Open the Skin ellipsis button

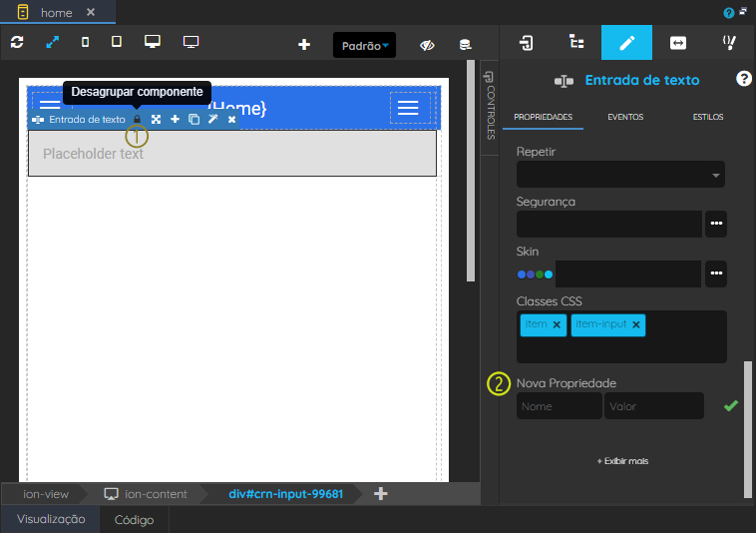[x=716, y=273]
